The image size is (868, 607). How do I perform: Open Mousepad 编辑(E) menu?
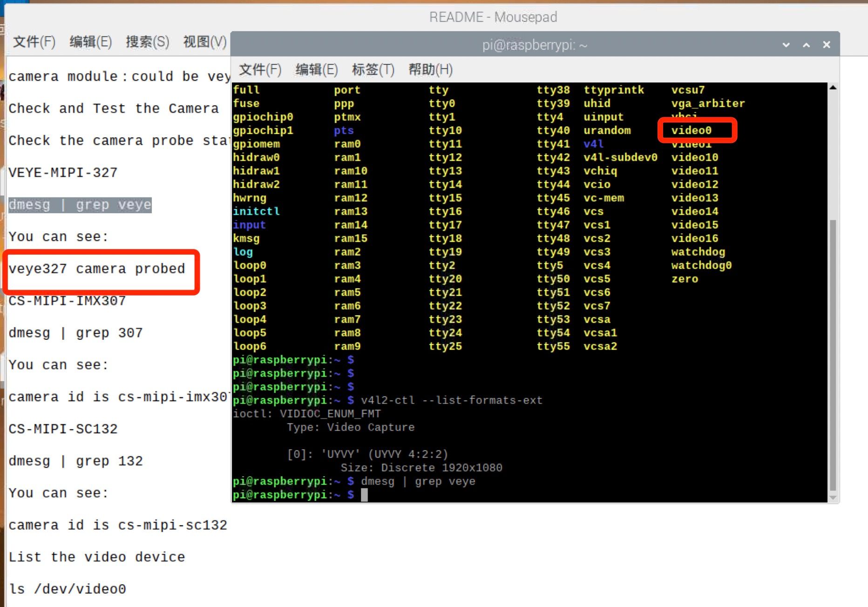[91, 42]
